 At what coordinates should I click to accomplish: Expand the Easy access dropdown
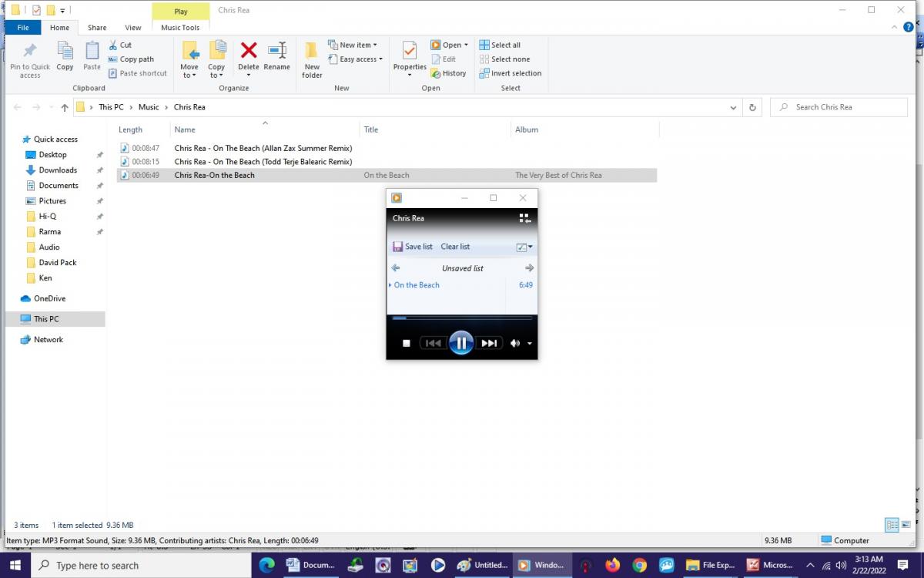point(356,59)
